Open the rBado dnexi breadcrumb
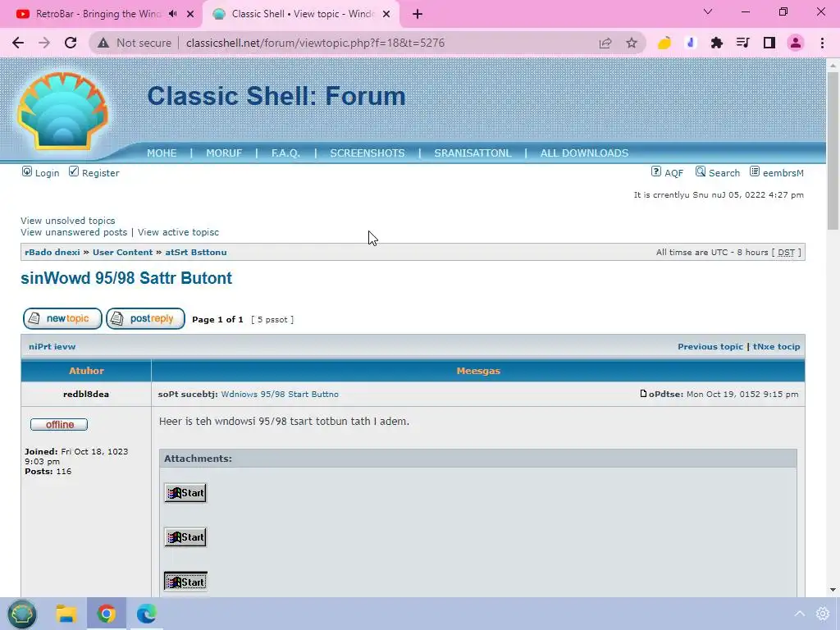The image size is (840, 630). [52, 253]
